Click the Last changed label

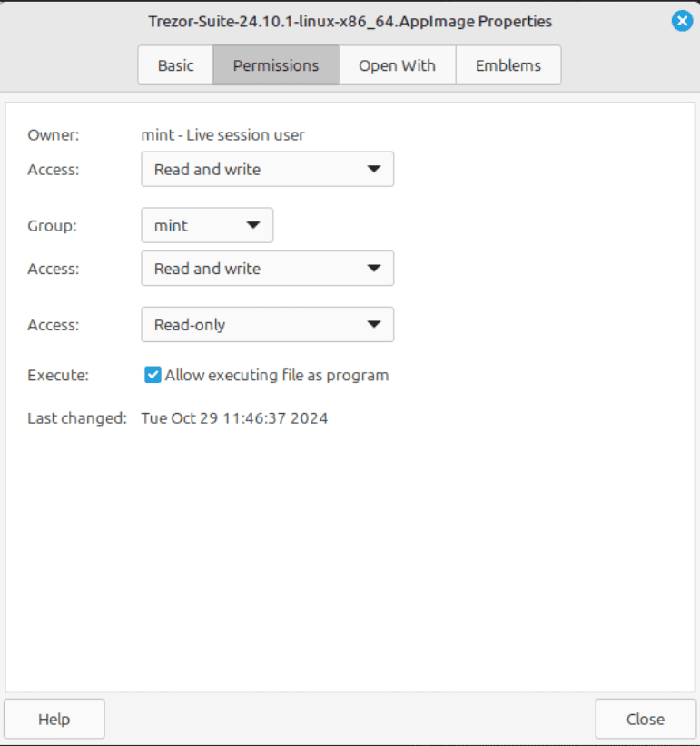(x=77, y=418)
